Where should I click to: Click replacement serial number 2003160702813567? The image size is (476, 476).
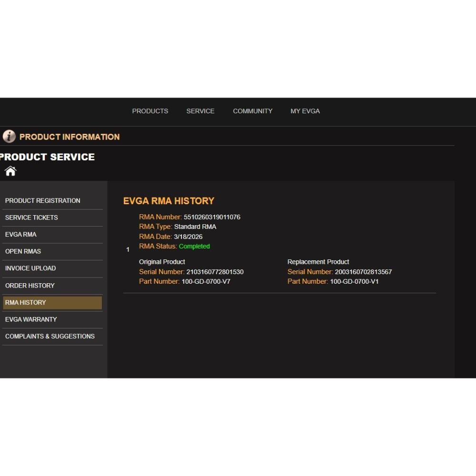(363, 272)
